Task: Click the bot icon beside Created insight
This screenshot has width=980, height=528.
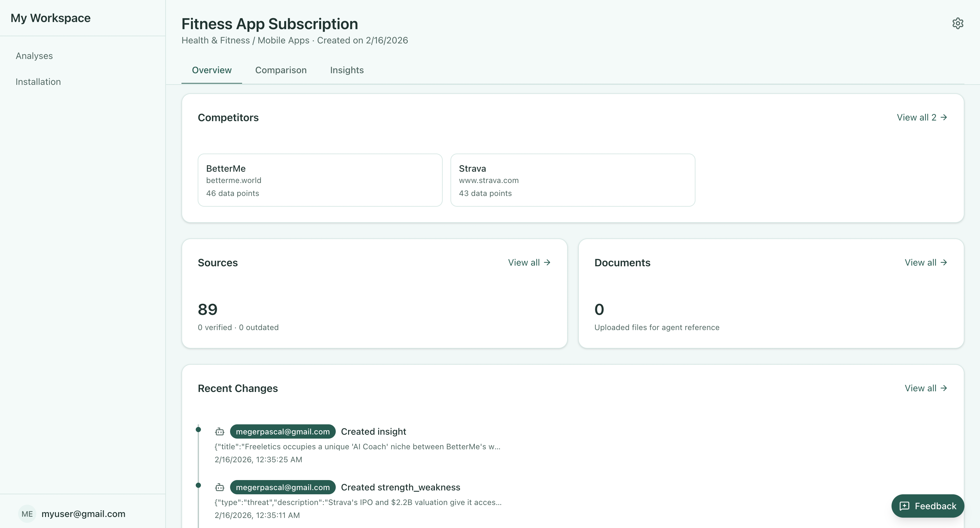Action: pyautogui.click(x=219, y=431)
